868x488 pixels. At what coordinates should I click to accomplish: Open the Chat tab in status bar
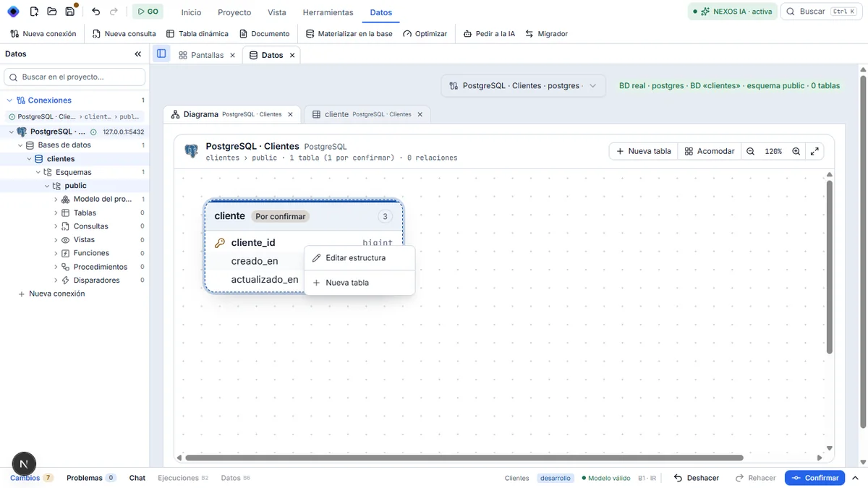[x=137, y=478]
